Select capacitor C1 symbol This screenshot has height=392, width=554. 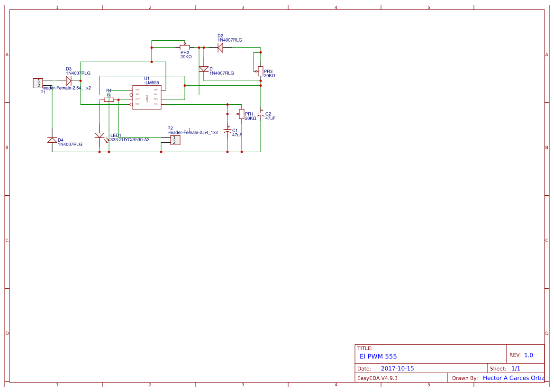pyautogui.click(x=227, y=130)
